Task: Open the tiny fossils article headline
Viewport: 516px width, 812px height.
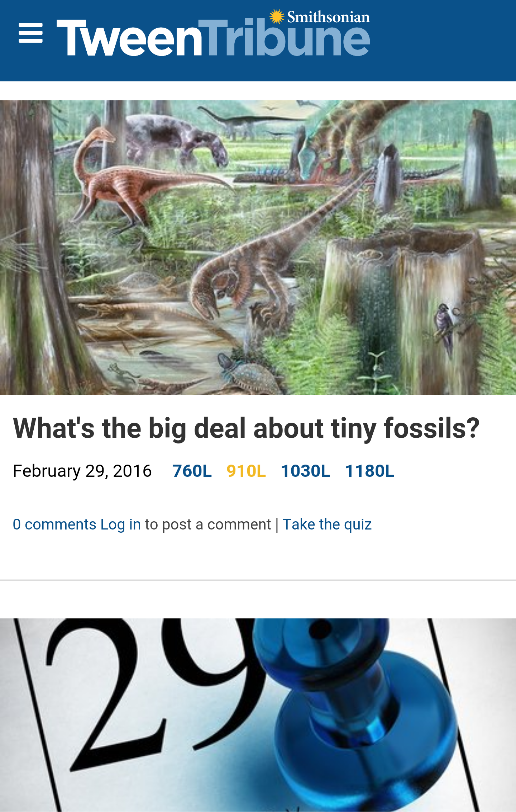Action: tap(246, 428)
